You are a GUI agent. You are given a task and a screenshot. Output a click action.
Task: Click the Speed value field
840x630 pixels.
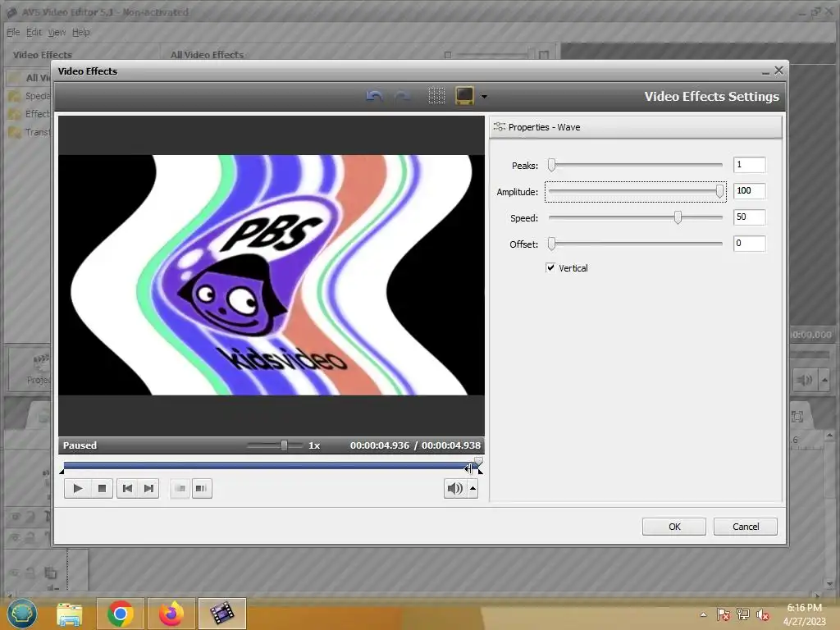[749, 217]
